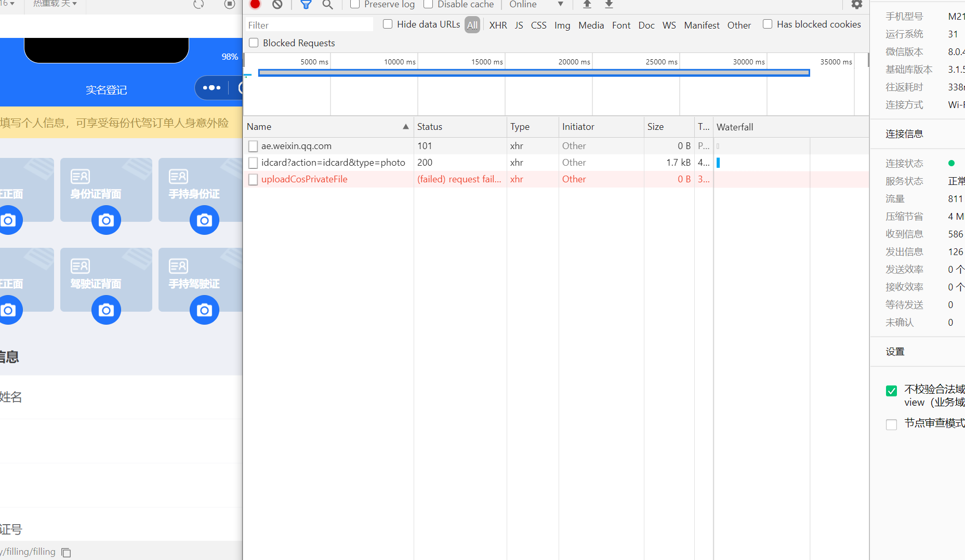Check Blocked Requests
Image resolution: width=965 pixels, height=560 pixels.
[x=254, y=43]
